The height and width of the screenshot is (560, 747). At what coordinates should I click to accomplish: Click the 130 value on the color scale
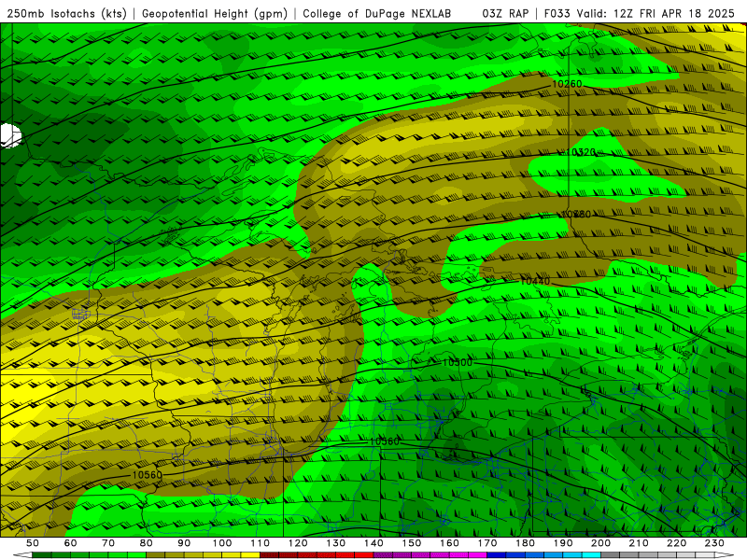335,543
